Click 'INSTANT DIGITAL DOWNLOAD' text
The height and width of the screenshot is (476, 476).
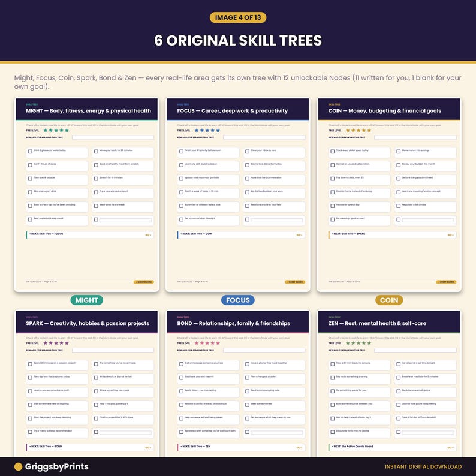[423, 466]
